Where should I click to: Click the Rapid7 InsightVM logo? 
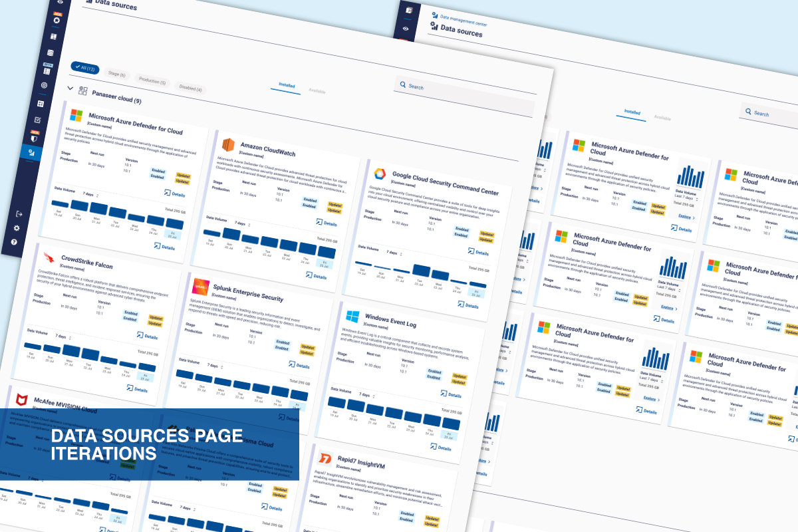coord(324,459)
